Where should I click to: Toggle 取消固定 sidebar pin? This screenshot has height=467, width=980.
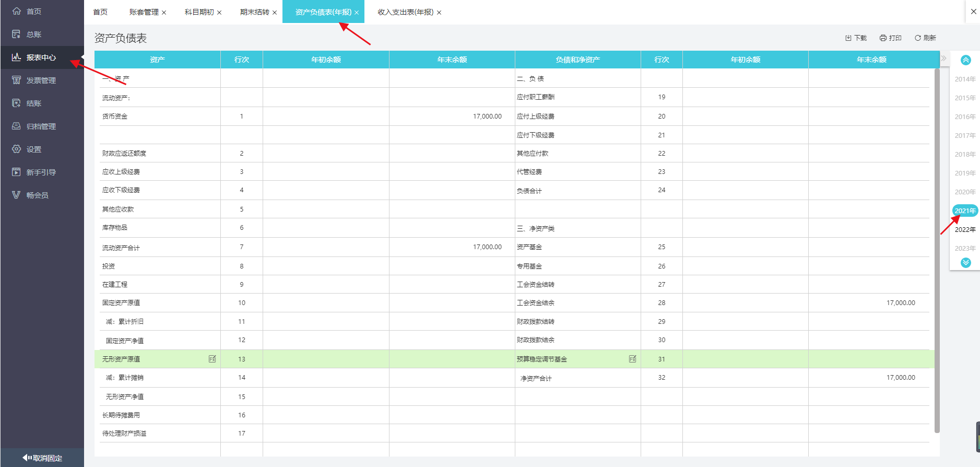(x=42, y=458)
